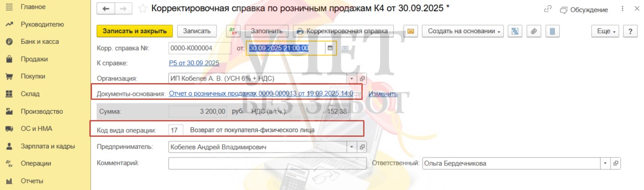
Task: Click Записать и закрыть button
Action: [134, 31]
